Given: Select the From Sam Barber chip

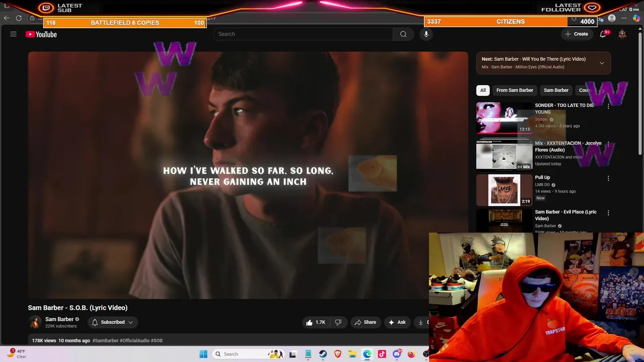Looking at the screenshot, I should pos(515,90).
